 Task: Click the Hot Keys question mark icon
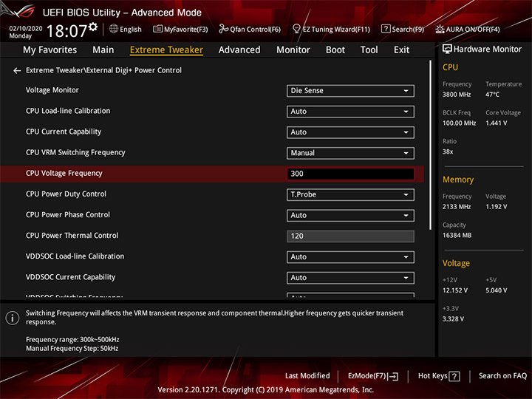click(454, 376)
